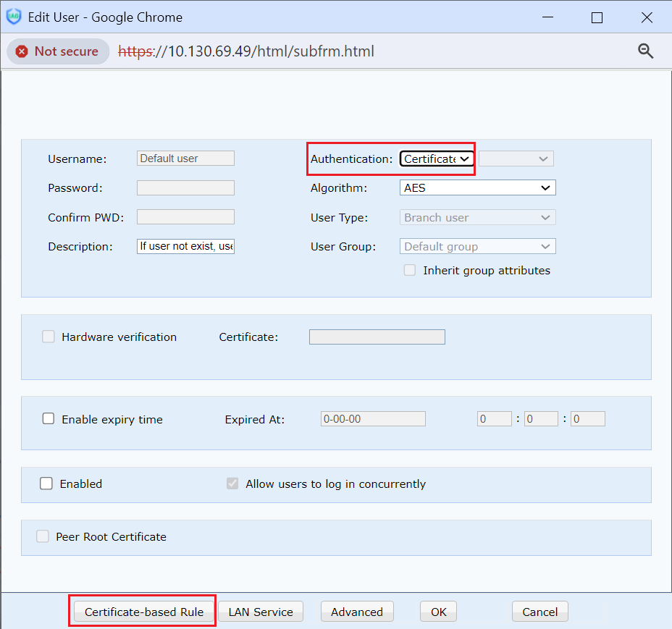Screen dimensions: 672x629
Task: Open the Authentication dropdown
Action: click(437, 159)
